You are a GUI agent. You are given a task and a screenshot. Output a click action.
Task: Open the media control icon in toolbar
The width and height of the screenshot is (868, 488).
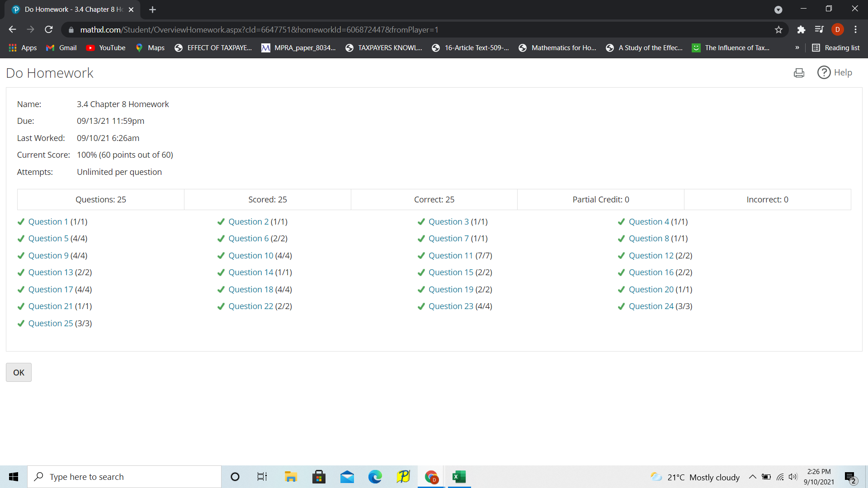click(x=819, y=29)
